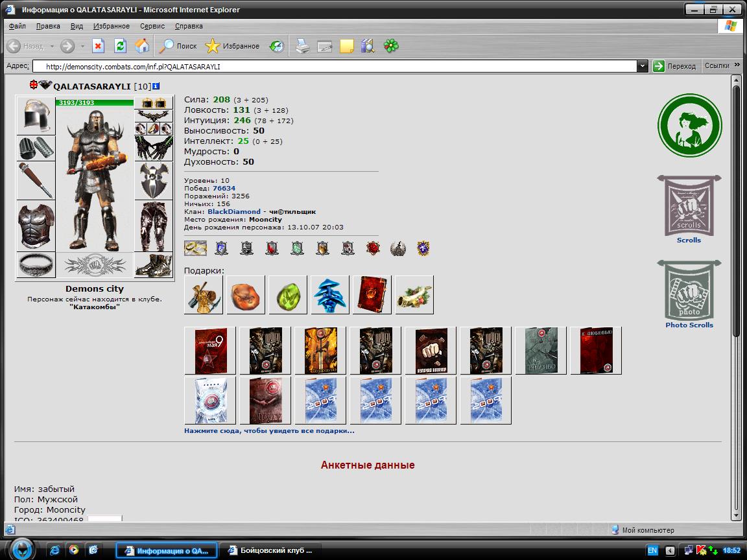The width and height of the screenshot is (747, 560).
Task: Open Search (Поиск) in toolbar
Action: (178, 46)
